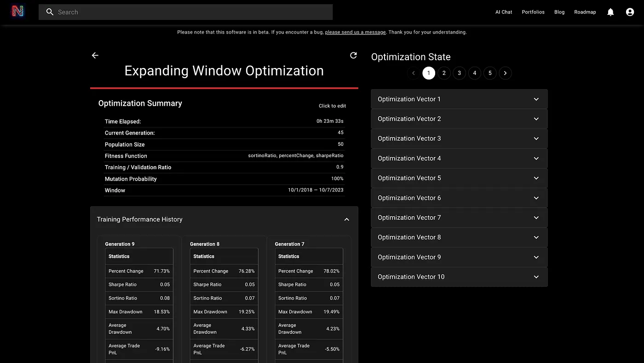Screen dimensions: 644x363
Task: Click Generation 7 Max Drawdown 19.49%
Action: click(x=331, y=312)
